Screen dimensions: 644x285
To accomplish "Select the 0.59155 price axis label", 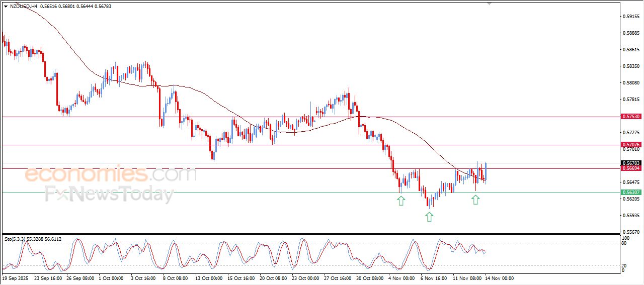I will tap(631, 17).
